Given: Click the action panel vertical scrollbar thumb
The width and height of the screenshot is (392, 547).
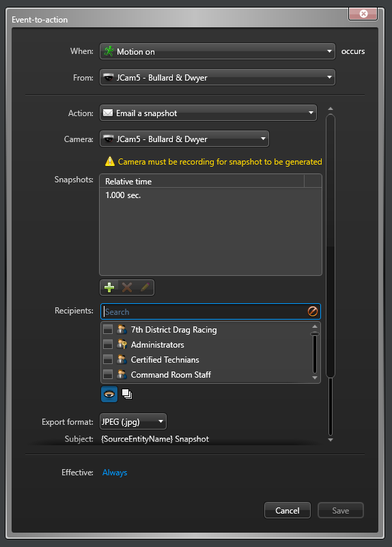Looking at the screenshot, I should click(x=331, y=246).
